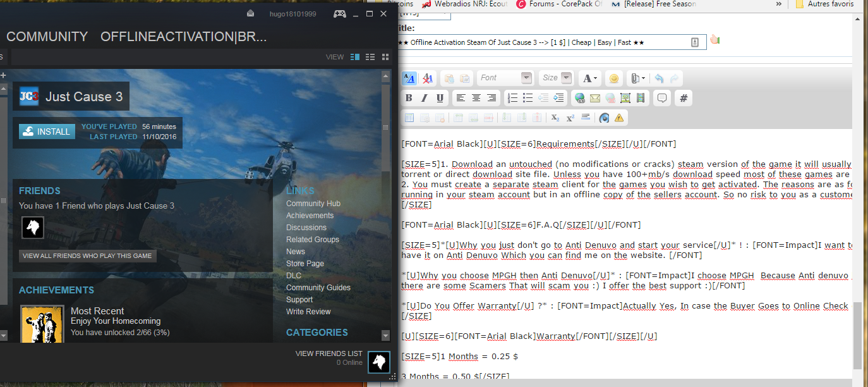Open the Steam inbox envelope icon
The width and height of the screenshot is (868, 387).
[x=251, y=13]
